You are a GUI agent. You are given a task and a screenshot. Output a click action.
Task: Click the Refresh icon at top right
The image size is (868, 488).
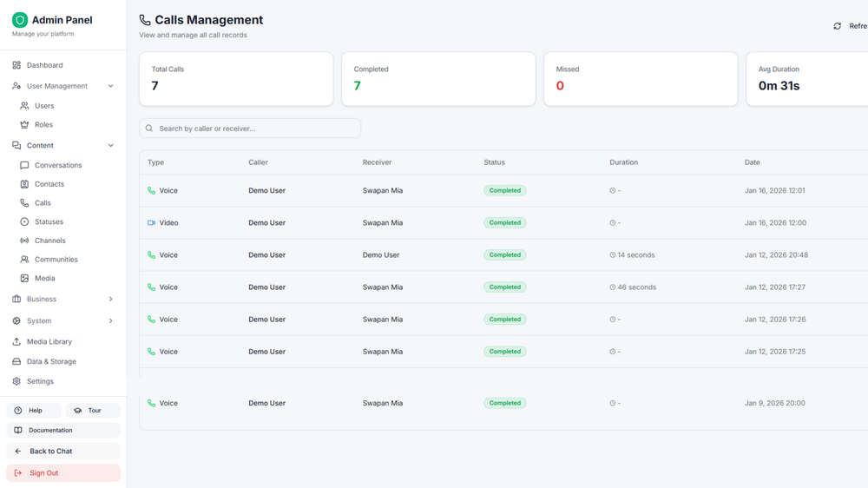click(x=837, y=26)
